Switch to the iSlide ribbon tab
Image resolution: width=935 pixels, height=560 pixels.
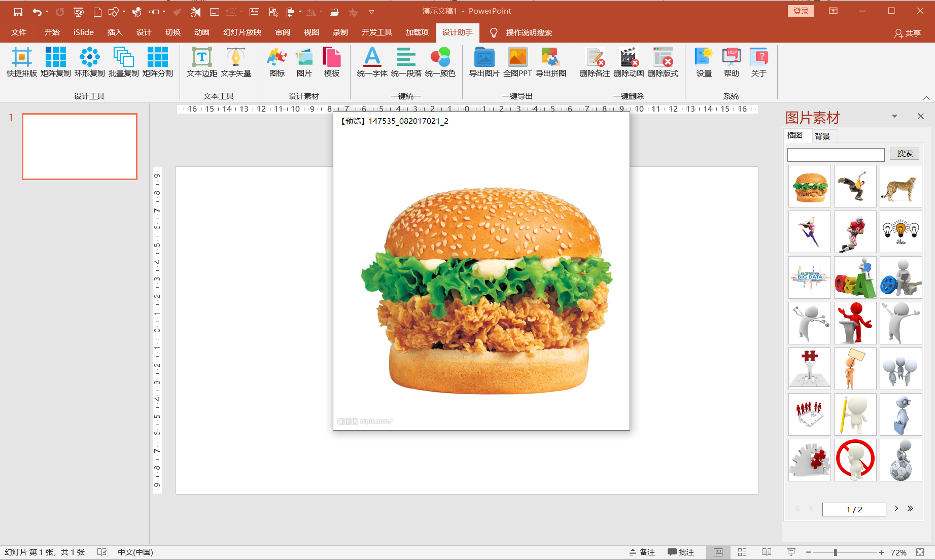[x=84, y=32]
